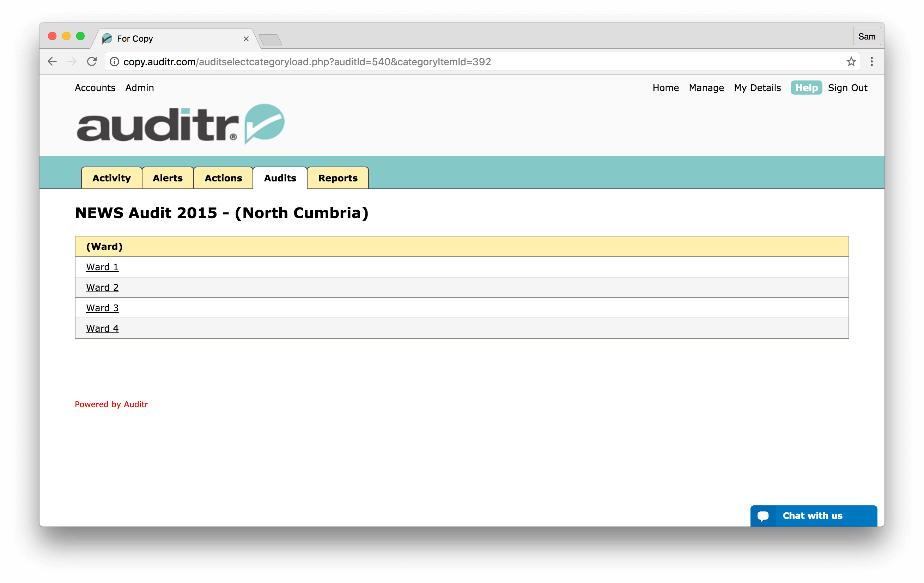This screenshot has width=924, height=583.
Task: Click the (Ward) table header
Action: (x=462, y=247)
